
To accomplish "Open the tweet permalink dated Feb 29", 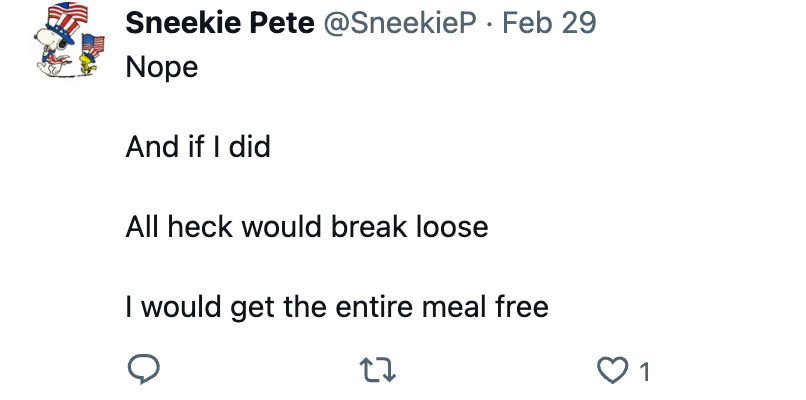I will pos(549,23).
